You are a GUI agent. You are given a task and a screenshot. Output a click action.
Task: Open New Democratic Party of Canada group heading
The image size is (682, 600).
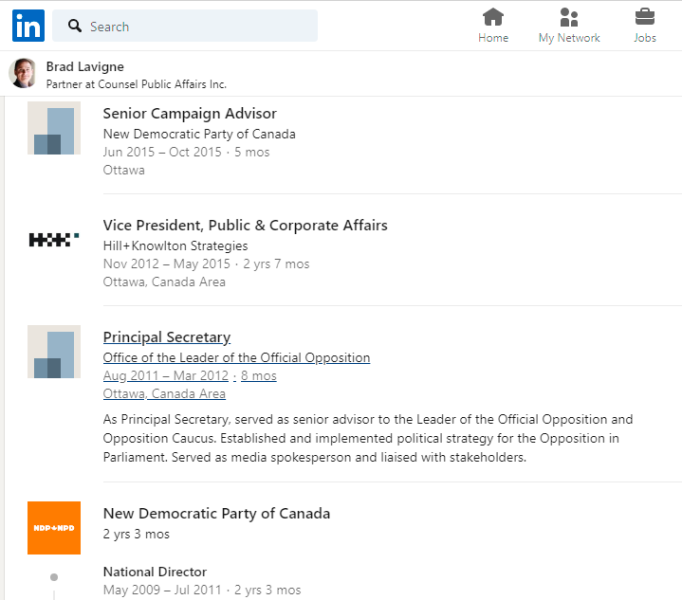[217, 513]
